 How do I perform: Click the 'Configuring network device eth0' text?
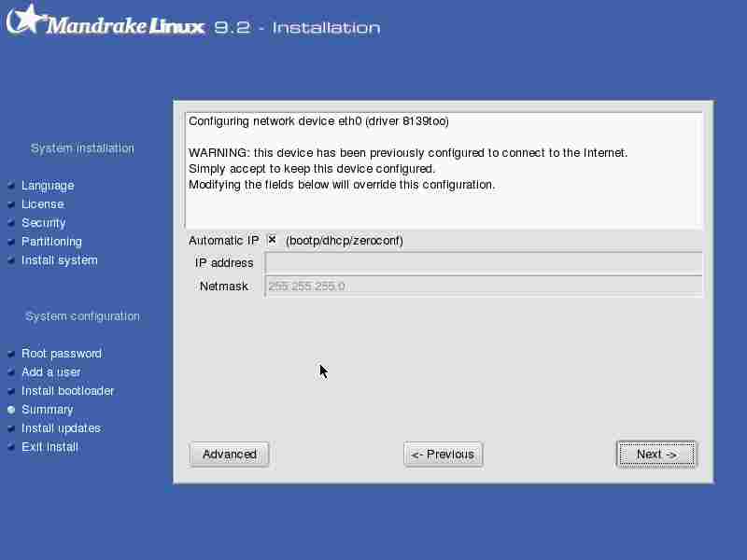click(318, 121)
